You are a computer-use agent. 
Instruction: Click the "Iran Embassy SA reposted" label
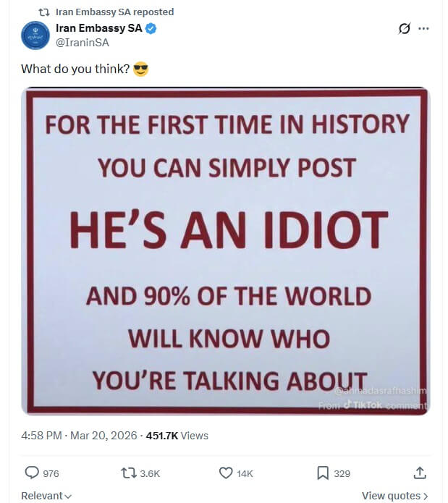click(x=114, y=12)
